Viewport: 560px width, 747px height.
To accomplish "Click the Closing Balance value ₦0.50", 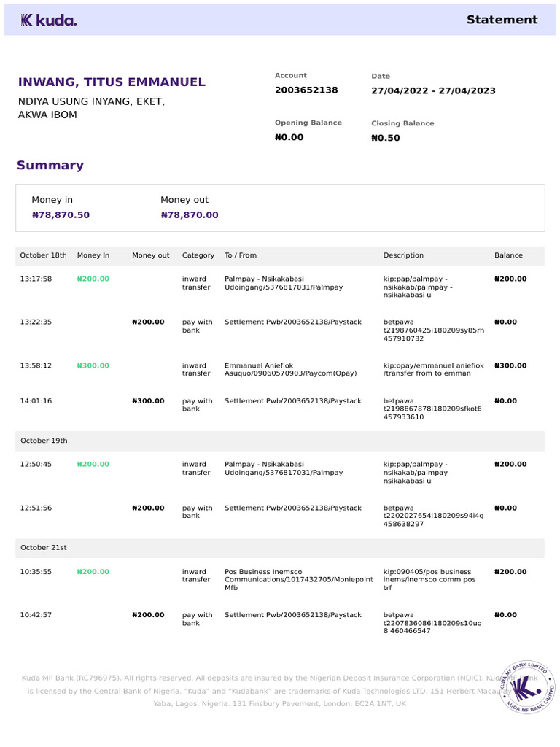I will coord(386,138).
